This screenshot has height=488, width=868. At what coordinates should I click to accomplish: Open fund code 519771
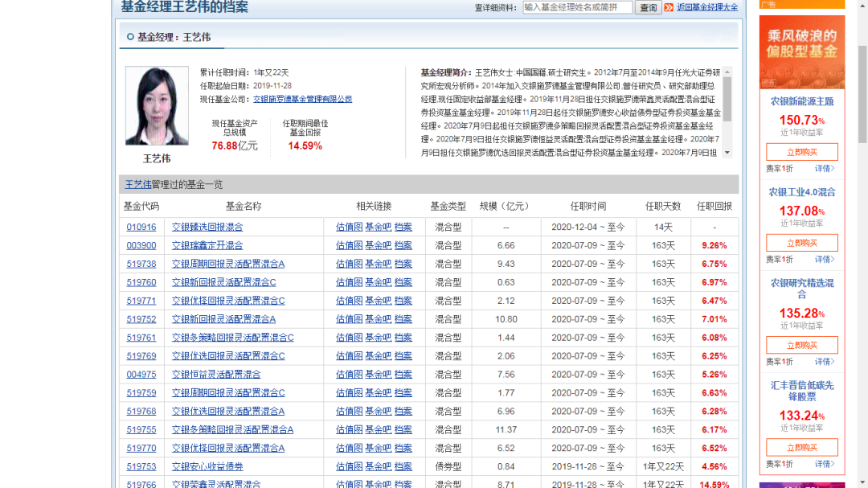141,301
